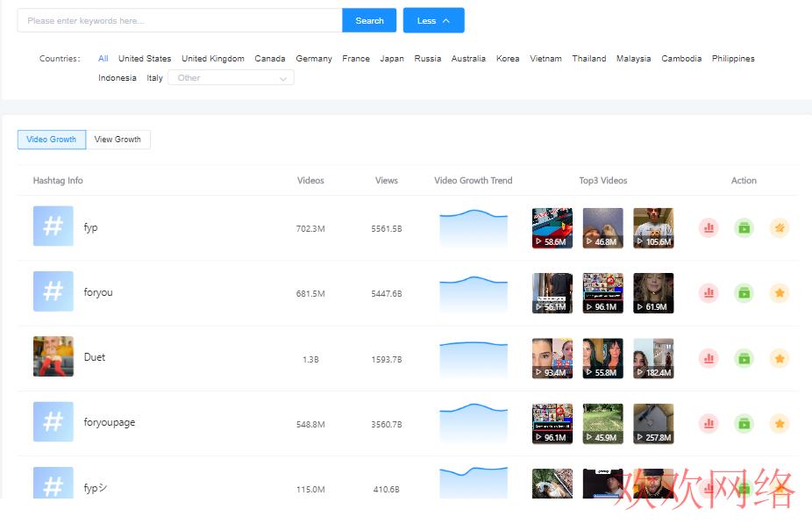Favorite the Duet hashtag with star
Viewport: 812px width, 524px height.
pos(780,358)
